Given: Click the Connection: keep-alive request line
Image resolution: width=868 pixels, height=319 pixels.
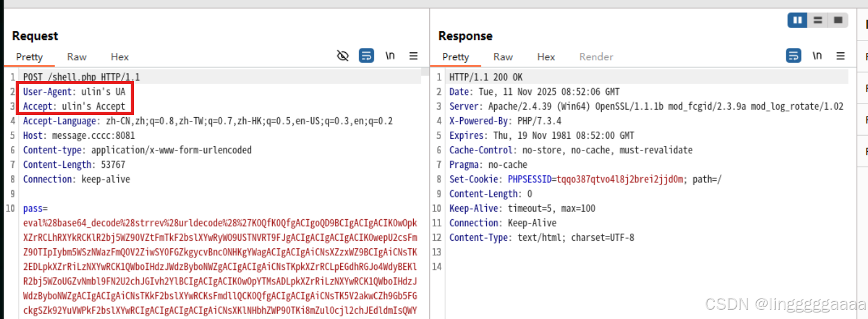Looking at the screenshot, I should pos(76,179).
